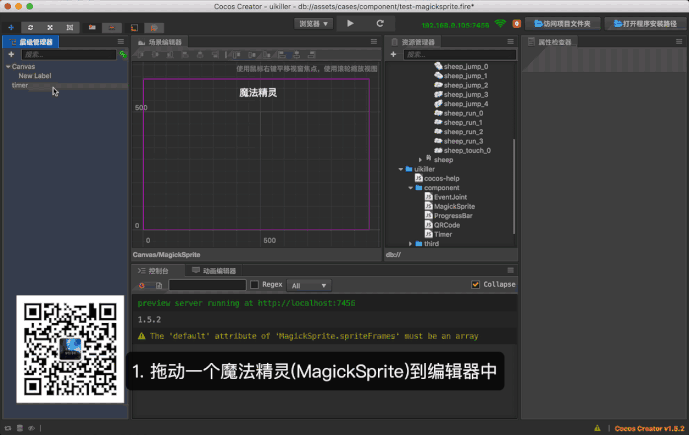Select the rect transform tool
The image size is (689, 435).
70,27
